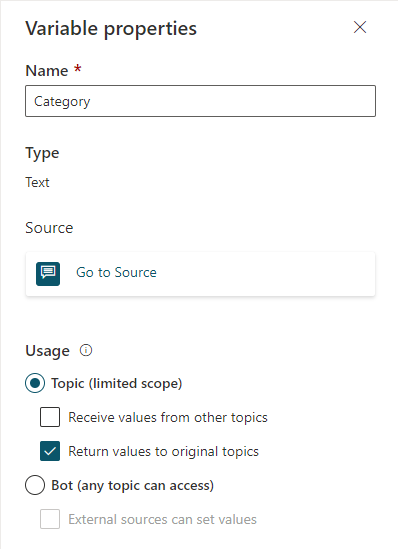
Task: Click the Text type value
Action: [x=37, y=182]
